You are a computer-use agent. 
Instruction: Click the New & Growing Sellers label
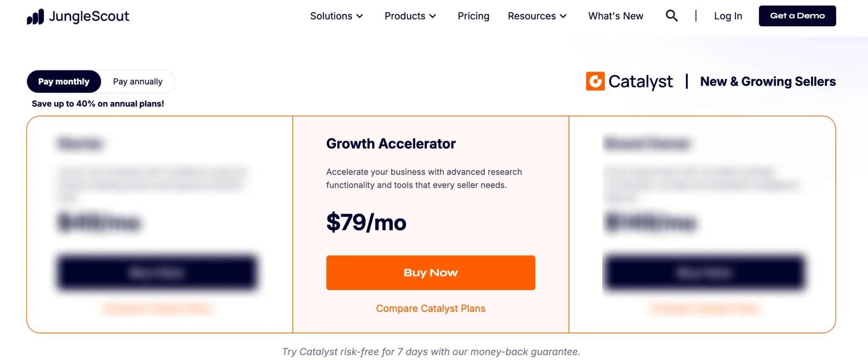pyautogui.click(x=768, y=81)
